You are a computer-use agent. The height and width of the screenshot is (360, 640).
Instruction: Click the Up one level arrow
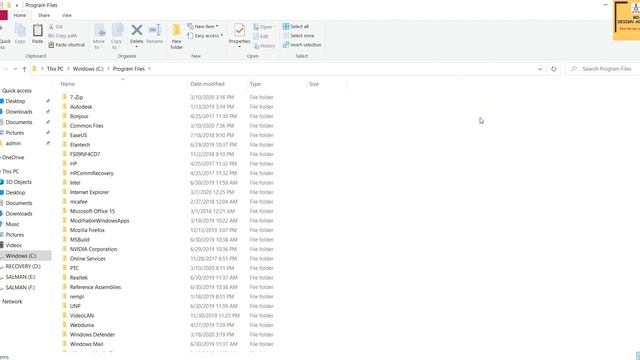(24, 69)
